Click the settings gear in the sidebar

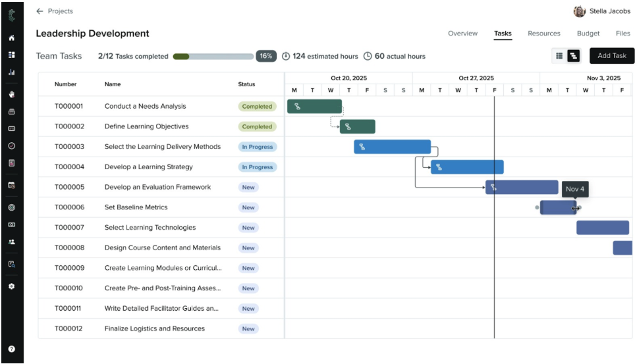[x=11, y=286]
